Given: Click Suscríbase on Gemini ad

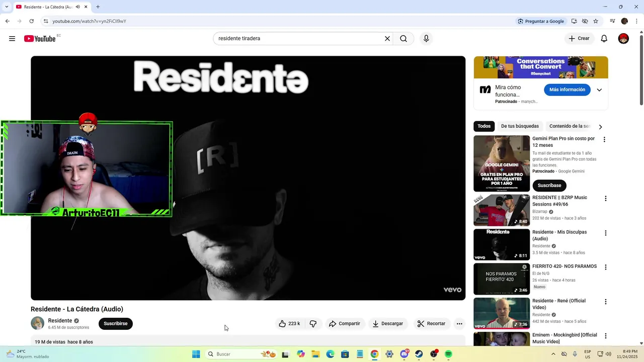Looking at the screenshot, I should tap(549, 186).
